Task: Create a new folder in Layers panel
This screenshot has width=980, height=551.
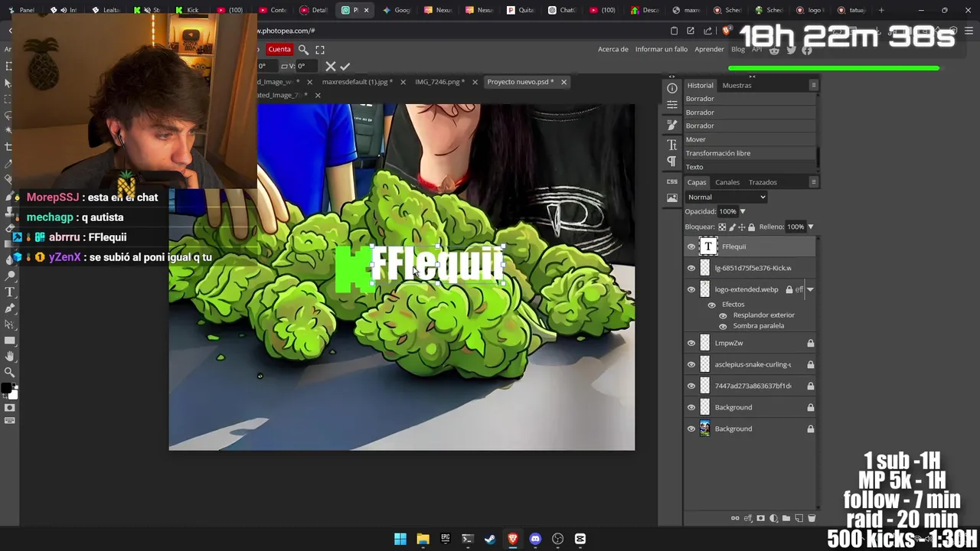Action: (786, 518)
